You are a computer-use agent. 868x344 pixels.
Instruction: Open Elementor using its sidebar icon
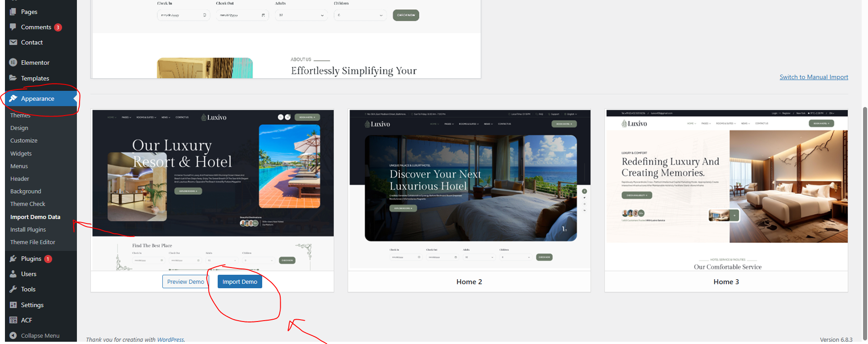(13, 63)
